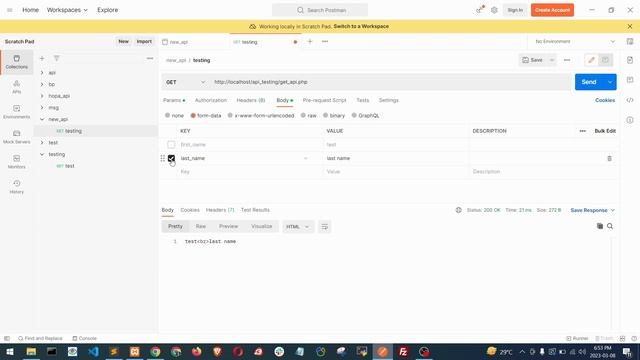Viewport: 640px width, 360px height.
Task: Click the hamburger menu icon
Action: (x=9, y=10)
